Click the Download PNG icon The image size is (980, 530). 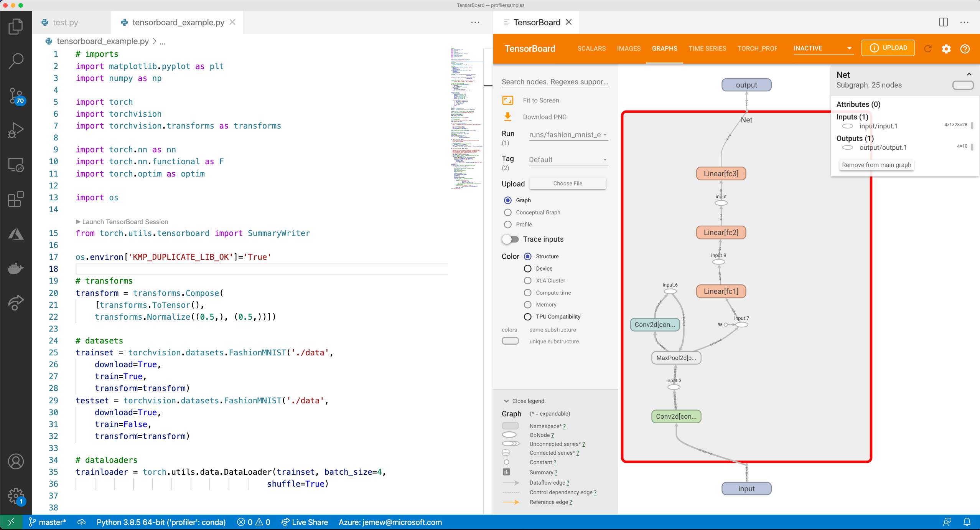click(x=508, y=117)
